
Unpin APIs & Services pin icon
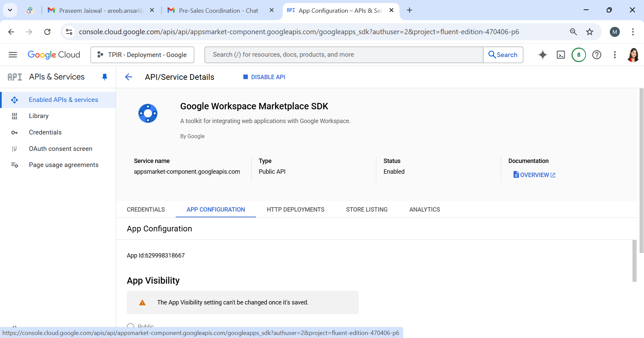tap(105, 77)
